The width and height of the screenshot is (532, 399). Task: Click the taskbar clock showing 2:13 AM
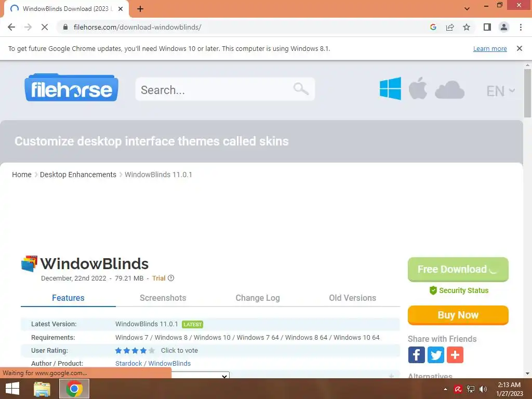tap(509, 389)
